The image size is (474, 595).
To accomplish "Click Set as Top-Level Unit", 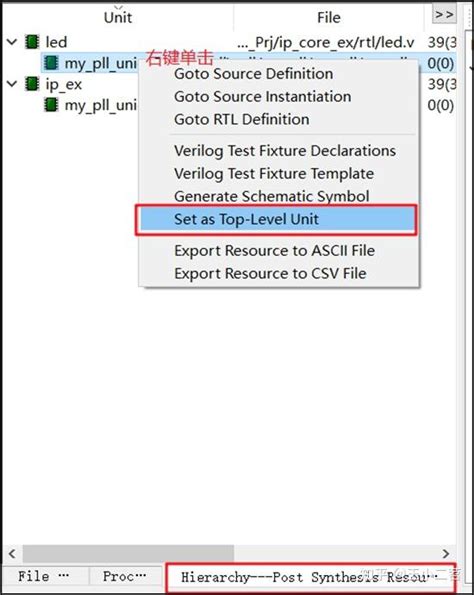I will 276,220.
